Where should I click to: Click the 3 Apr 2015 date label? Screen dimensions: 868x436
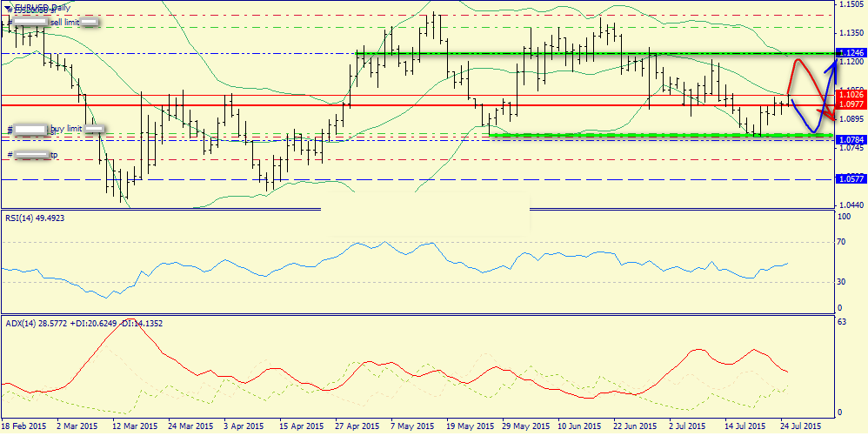[244, 426]
